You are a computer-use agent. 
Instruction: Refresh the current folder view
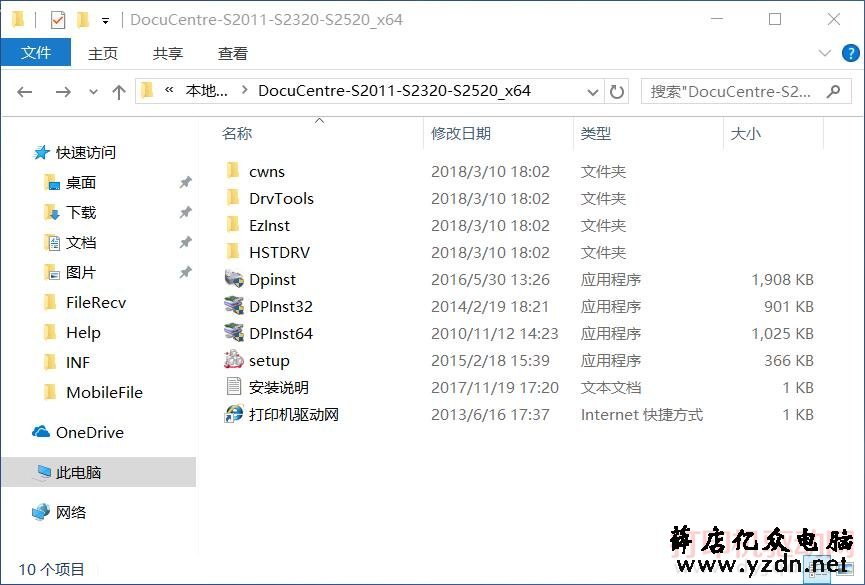pyautogui.click(x=617, y=92)
